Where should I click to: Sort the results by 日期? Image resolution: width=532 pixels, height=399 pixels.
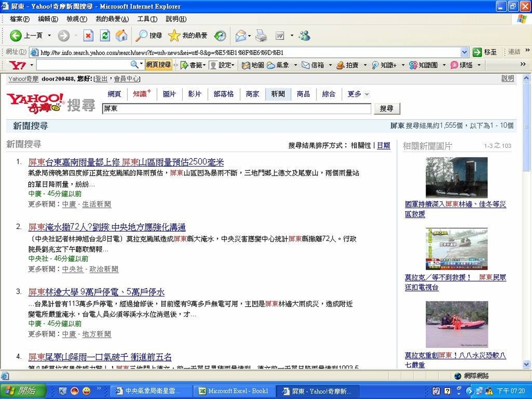tap(383, 145)
